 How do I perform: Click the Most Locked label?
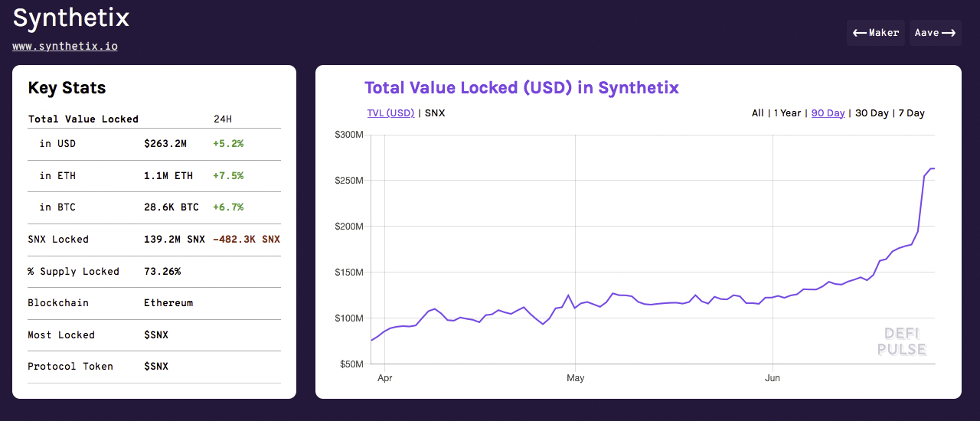pyautogui.click(x=61, y=335)
